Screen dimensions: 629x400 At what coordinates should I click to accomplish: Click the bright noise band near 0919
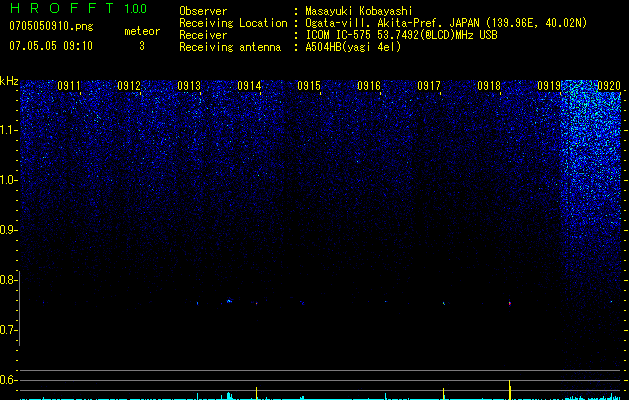pos(590,160)
